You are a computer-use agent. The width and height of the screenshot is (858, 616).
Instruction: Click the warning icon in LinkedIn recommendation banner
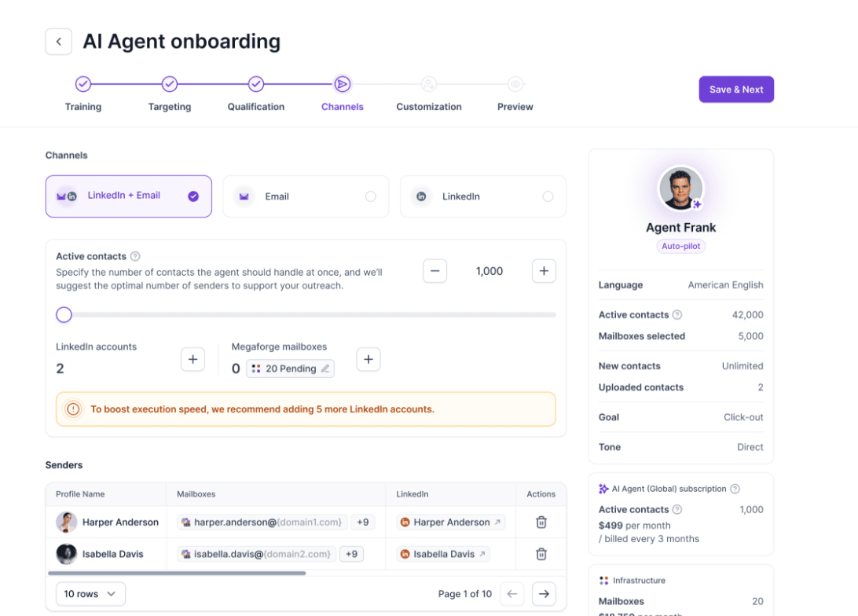point(73,409)
